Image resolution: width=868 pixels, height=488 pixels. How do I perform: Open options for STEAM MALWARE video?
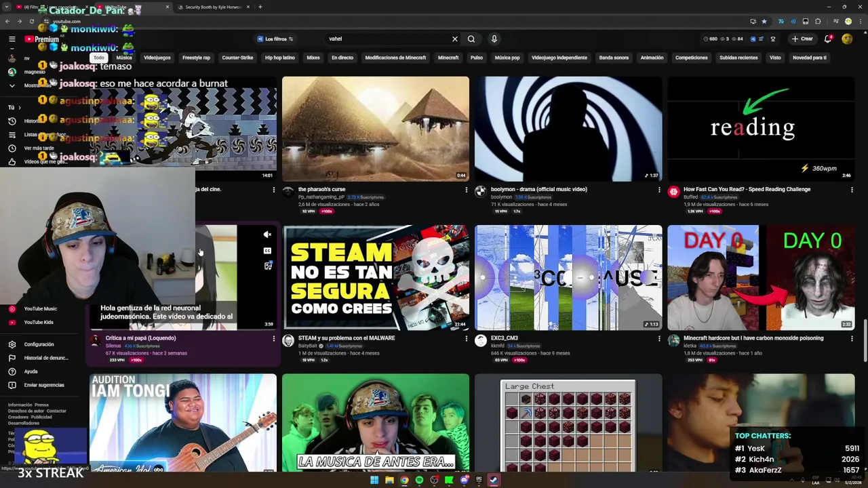(466, 338)
